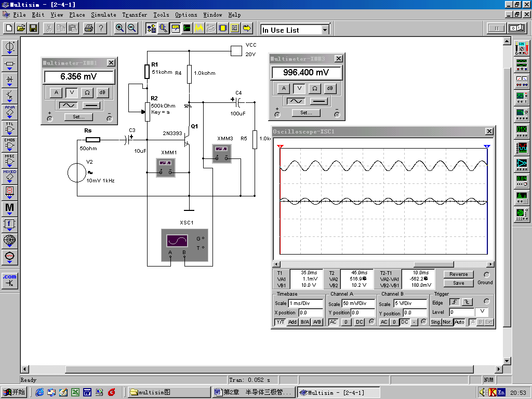532x399 pixels.
Task: Click Timebase Scale 1 ms/Div field
Action: tap(305, 303)
